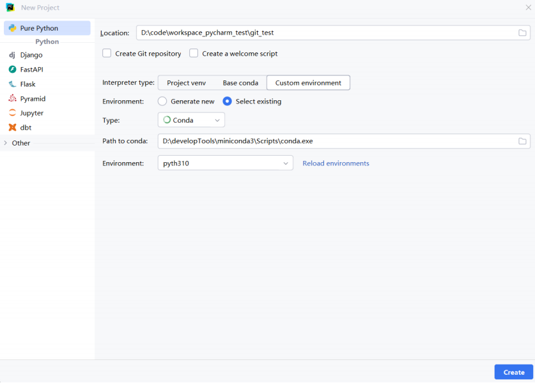Click Reload environments link
Viewport: 535px width, 392px height.
[336, 163]
